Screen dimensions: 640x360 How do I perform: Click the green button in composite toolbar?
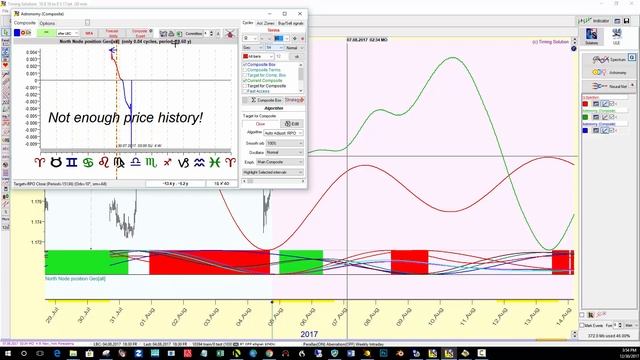pos(46,33)
